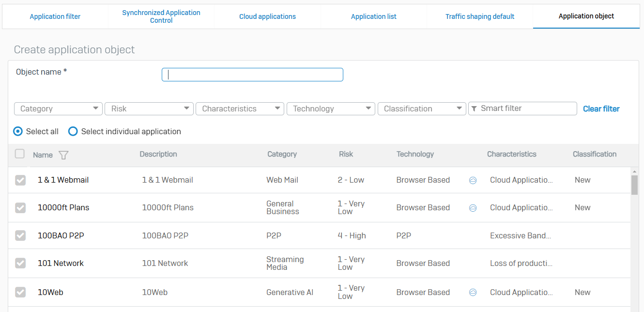Select the Select all radio option
The image size is (644, 312).
coord(18,131)
